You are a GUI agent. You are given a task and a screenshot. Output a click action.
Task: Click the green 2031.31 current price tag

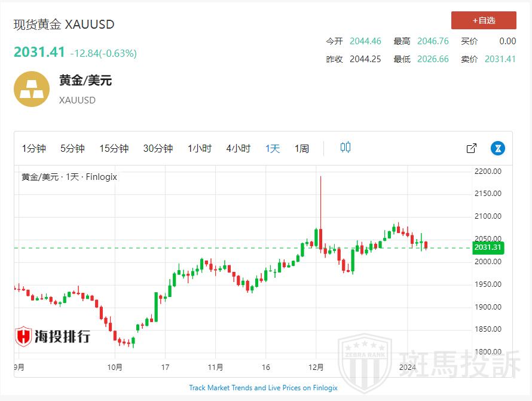click(488, 247)
